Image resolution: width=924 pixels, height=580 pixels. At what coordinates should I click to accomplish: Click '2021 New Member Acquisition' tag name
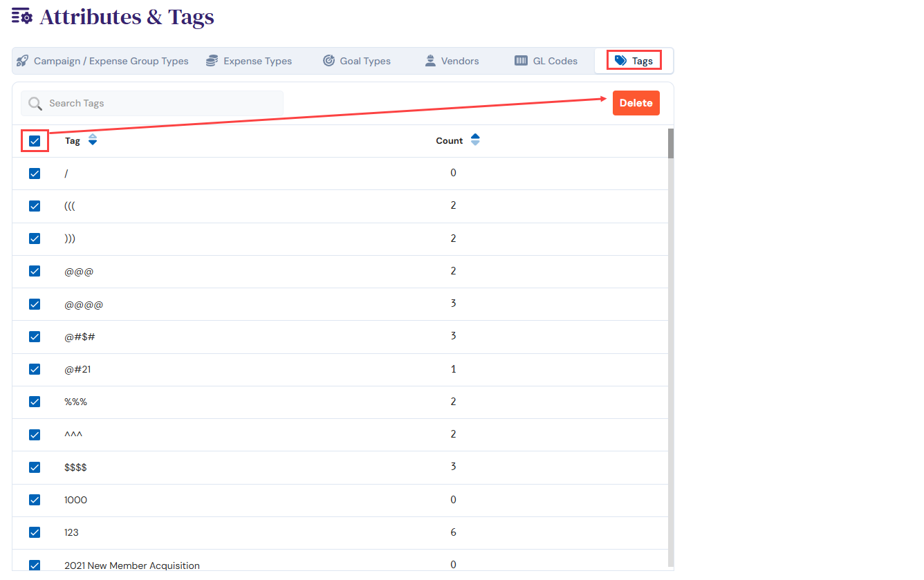click(x=132, y=565)
